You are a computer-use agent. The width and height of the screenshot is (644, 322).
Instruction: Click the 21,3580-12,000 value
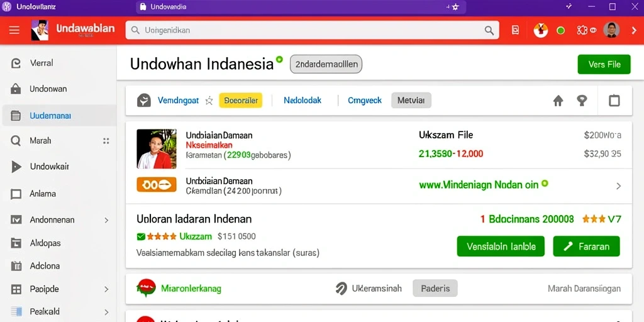tap(451, 154)
